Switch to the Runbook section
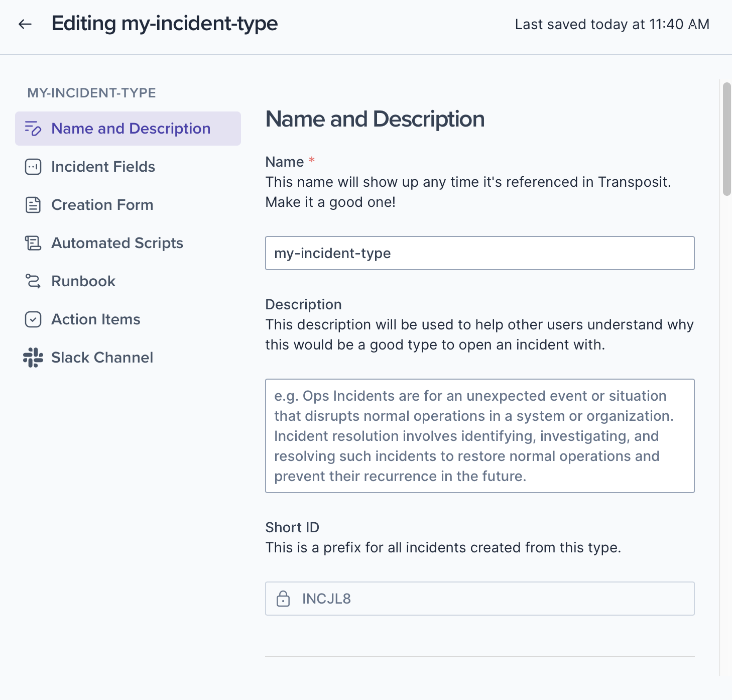732x700 pixels. [x=83, y=281]
